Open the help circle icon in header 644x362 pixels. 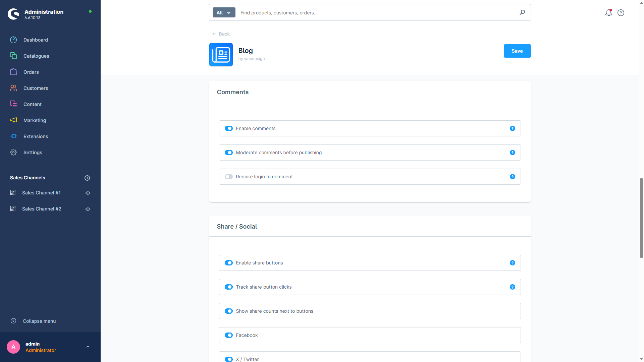point(621,13)
